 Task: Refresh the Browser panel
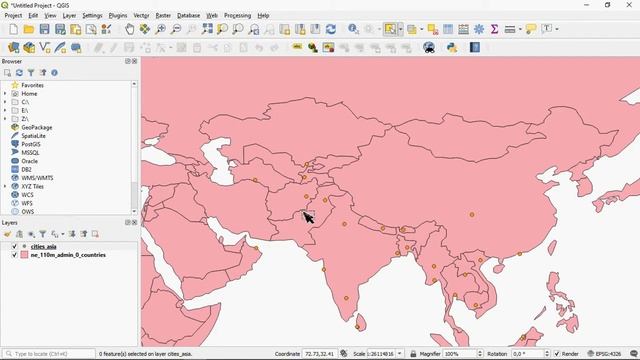pos(19,73)
